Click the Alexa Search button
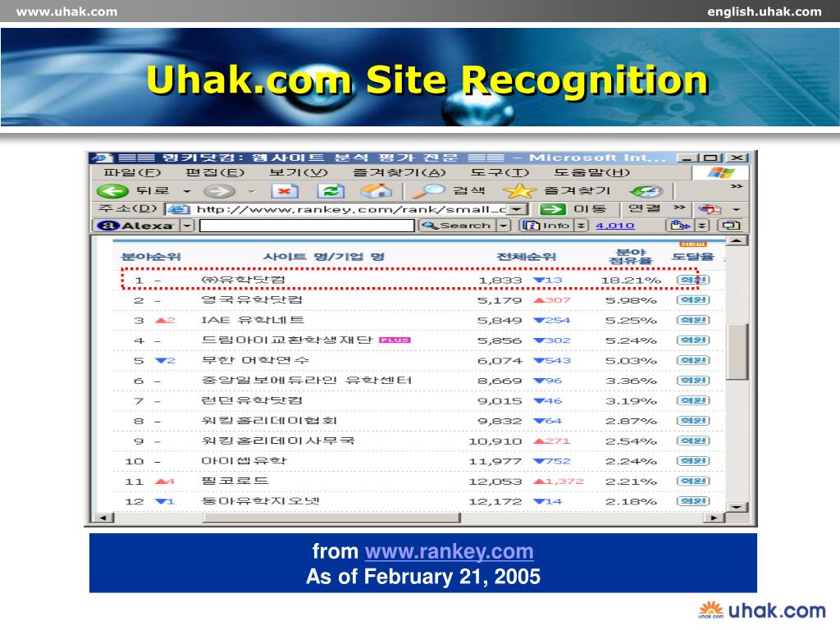 458,226
